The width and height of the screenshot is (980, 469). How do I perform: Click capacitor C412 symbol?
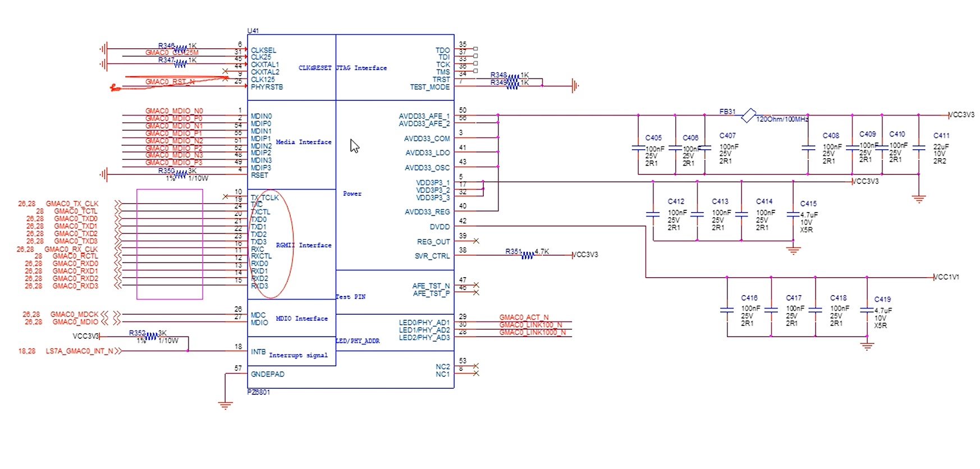653,214
